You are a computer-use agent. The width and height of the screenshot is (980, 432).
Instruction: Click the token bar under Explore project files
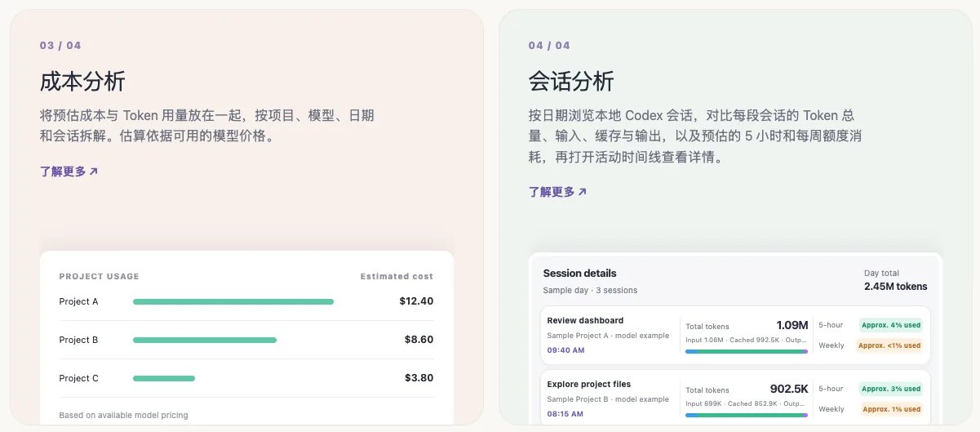(x=747, y=415)
